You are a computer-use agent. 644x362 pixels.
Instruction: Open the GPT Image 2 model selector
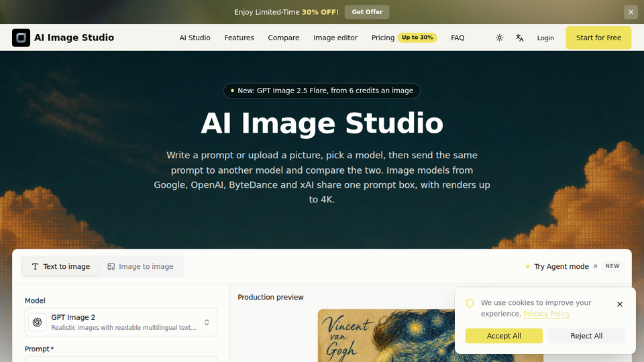(121, 322)
